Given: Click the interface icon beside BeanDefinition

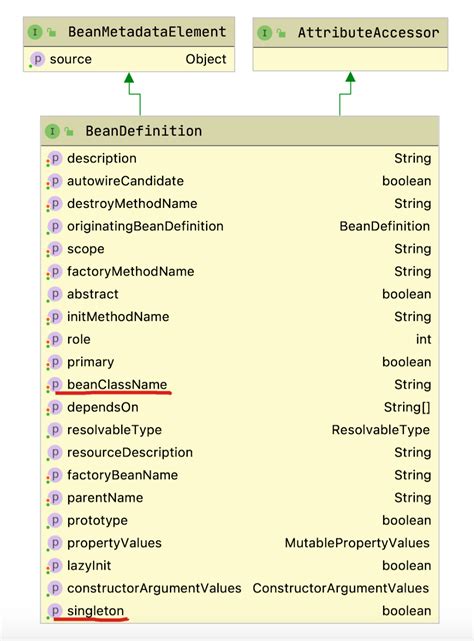Looking at the screenshot, I should (x=52, y=131).
